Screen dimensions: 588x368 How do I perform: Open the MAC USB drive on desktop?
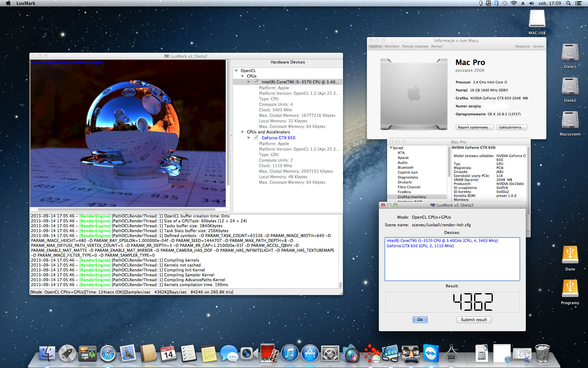(537, 22)
